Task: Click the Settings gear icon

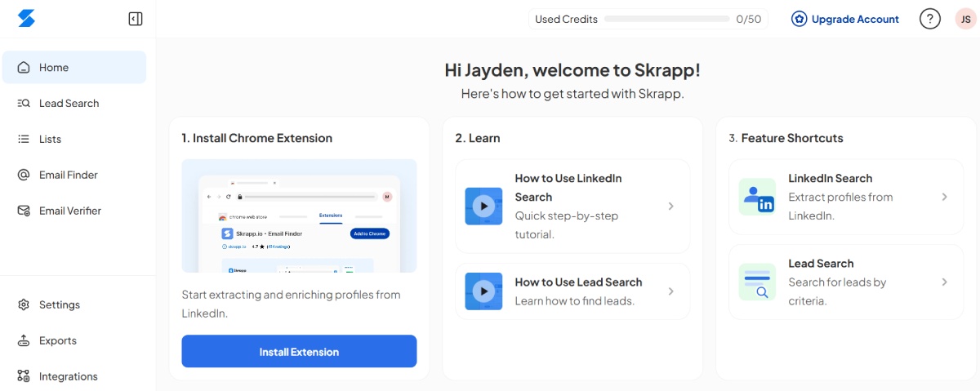Action: [24, 305]
